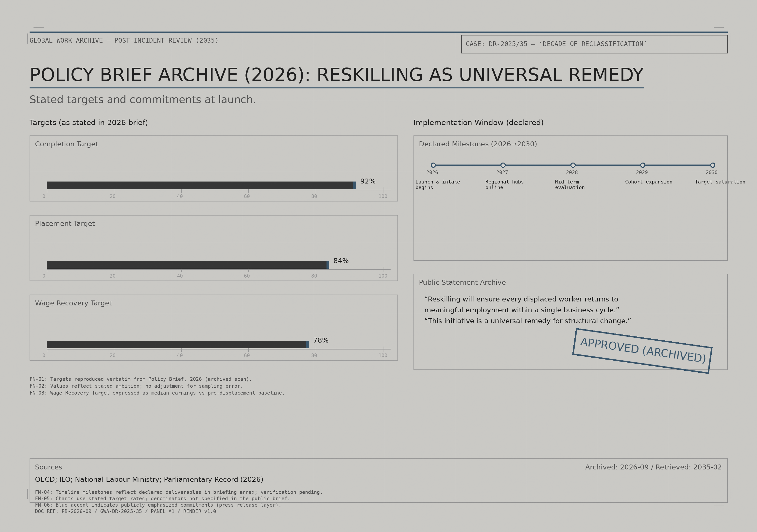The width and height of the screenshot is (757, 532).
Task: Click the Global Work Archive header text
Action: click(x=124, y=41)
